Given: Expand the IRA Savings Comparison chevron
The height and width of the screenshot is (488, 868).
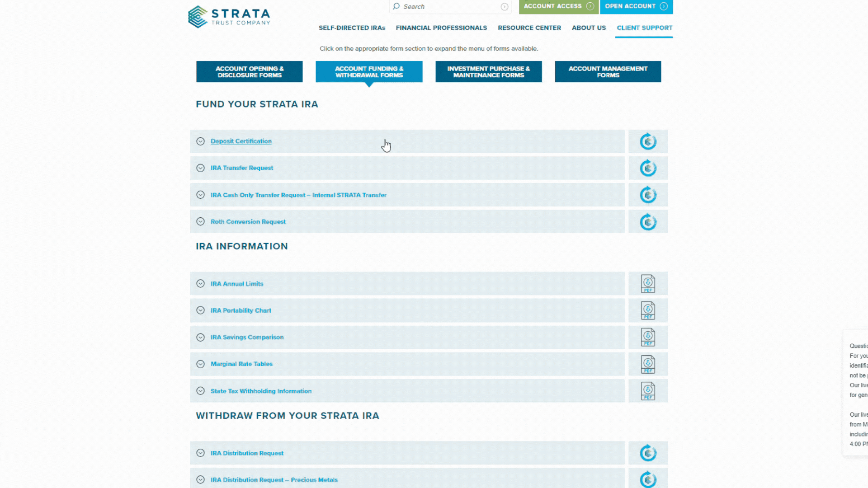Looking at the screenshot, I should (201, 337).
